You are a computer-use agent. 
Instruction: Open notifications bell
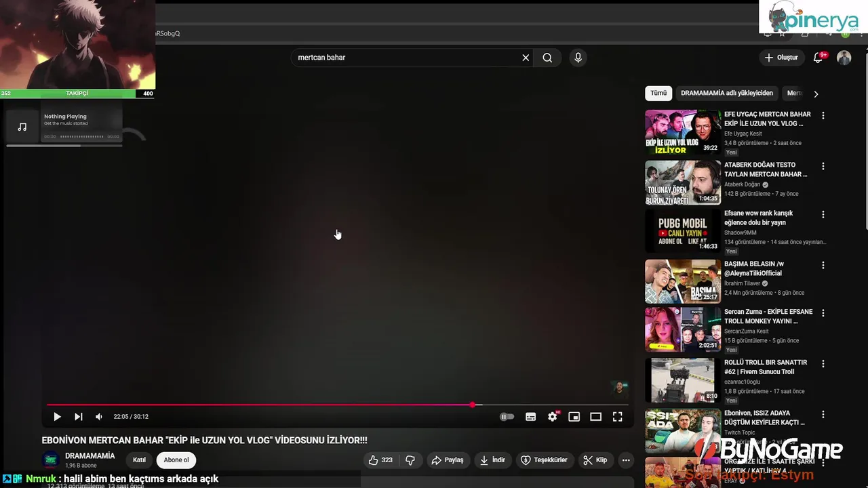click(x=818, y=58)
